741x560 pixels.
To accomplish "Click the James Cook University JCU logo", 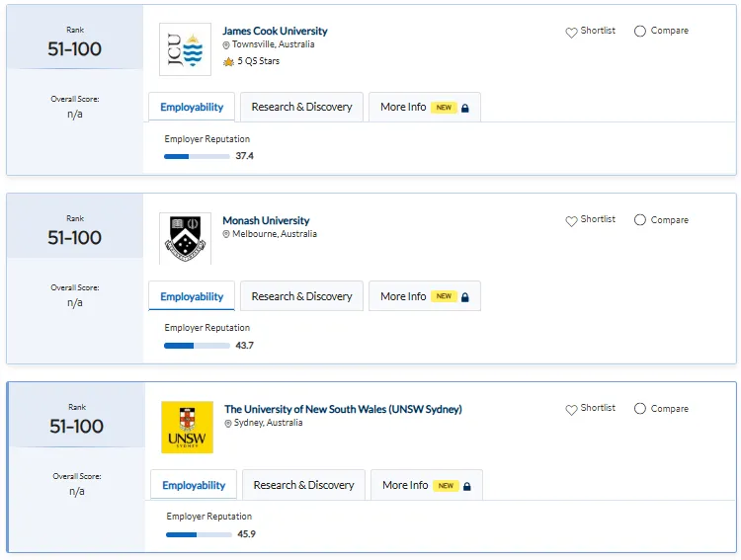I will pyautogui.click(x=186, y=49).
